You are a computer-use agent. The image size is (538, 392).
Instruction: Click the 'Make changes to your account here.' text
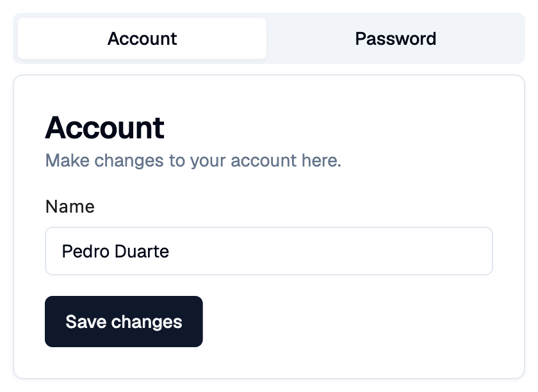193,160
